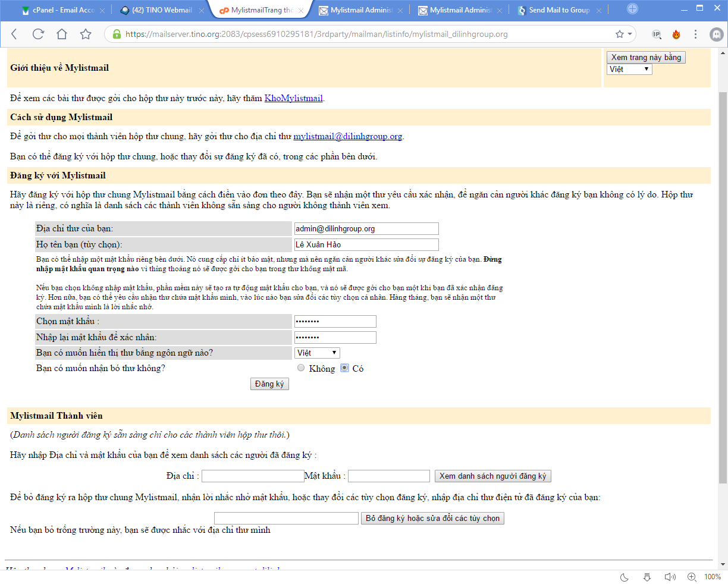
Task: Click the Cách sử dụng Mylistmail heading
Action: pyautogui.click(x=61, y=117)
